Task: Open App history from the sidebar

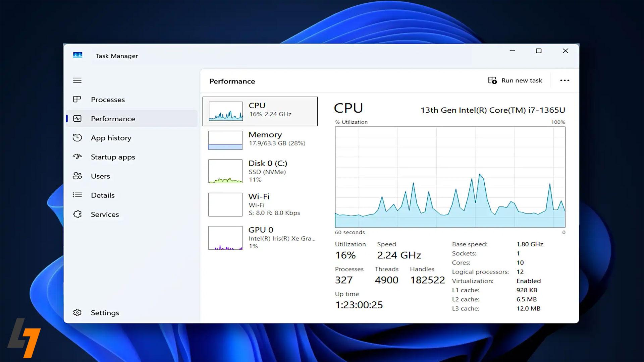Action: [x=111, y=138]
